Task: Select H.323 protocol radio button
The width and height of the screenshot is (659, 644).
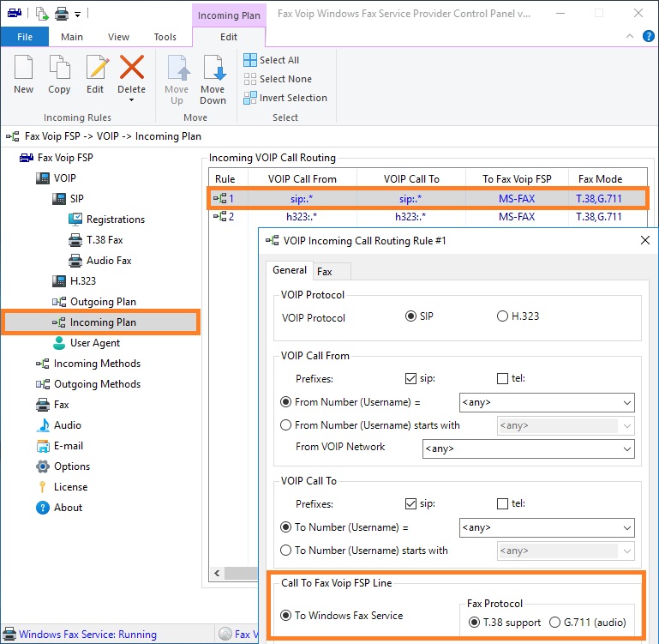Action: [502, 316]
